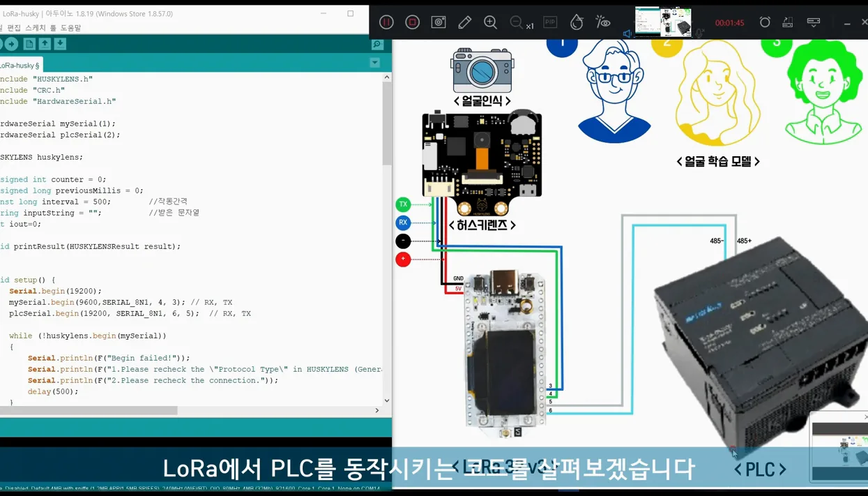Viewport: 868px width, 496px height.
Task: Click the HUSKYLENS huskylens declaration line
Action: [41, 157]
